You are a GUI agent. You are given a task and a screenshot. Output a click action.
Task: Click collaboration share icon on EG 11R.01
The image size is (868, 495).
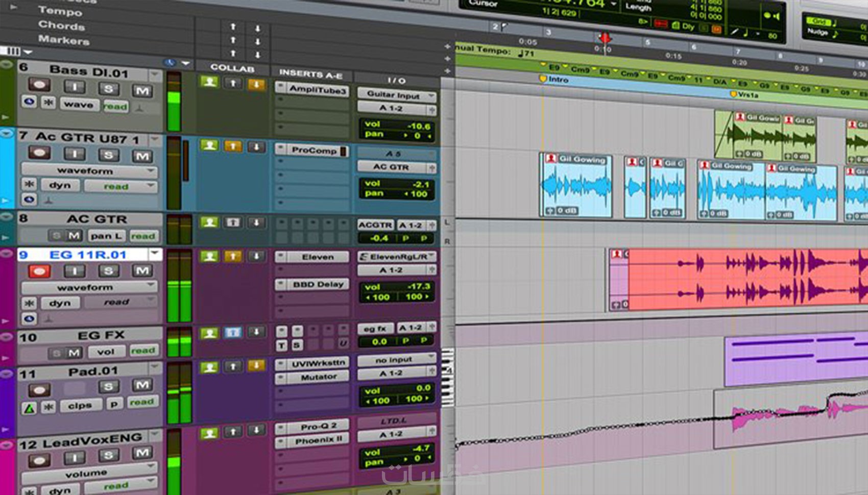click(209, 256)
